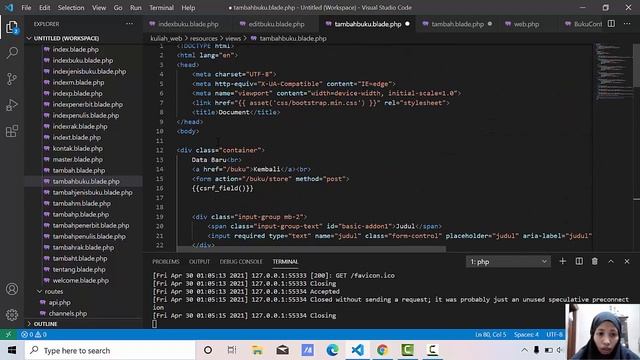Expand the OUTLINE section

(x=45, y=324)
